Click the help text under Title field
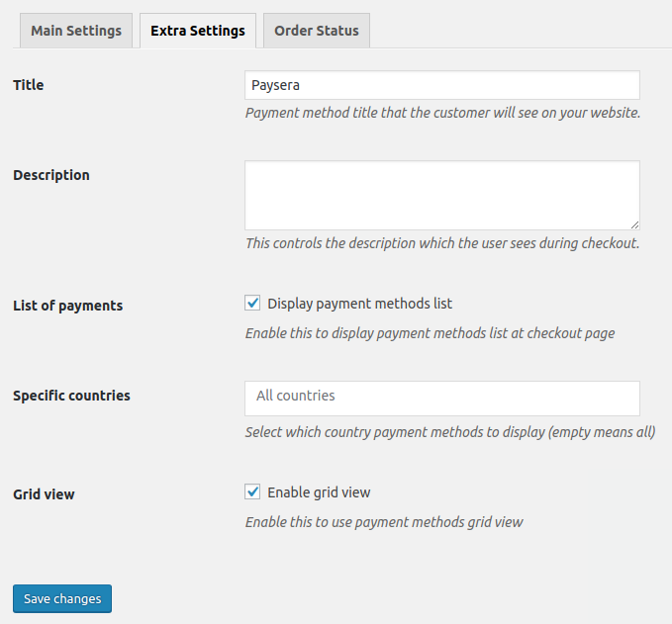This screenshot has height=624, width=672. click(x=442, y=113)
